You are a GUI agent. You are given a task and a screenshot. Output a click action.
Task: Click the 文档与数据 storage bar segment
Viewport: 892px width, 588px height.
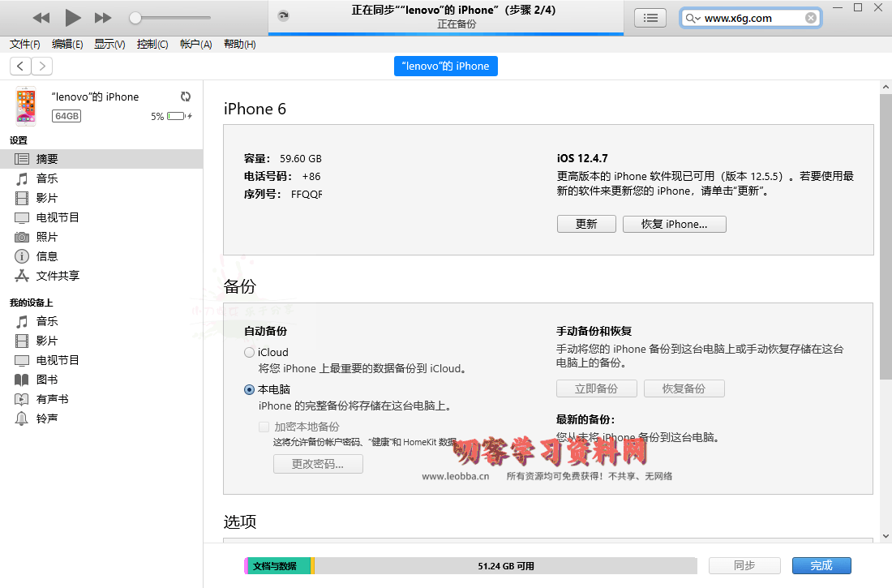pos(279,566)
